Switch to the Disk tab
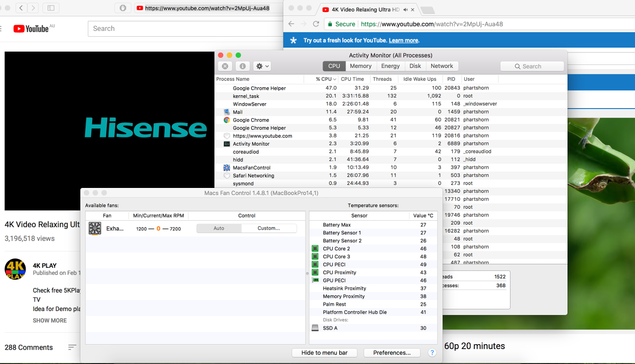The width and height of the screenshot is (635, 364). click(x=415, y=66)
